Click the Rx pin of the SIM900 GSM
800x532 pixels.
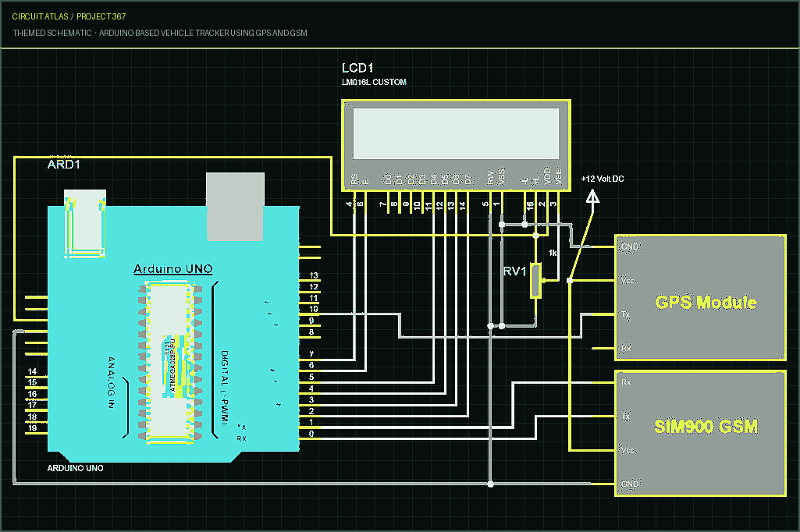point(626,382)
